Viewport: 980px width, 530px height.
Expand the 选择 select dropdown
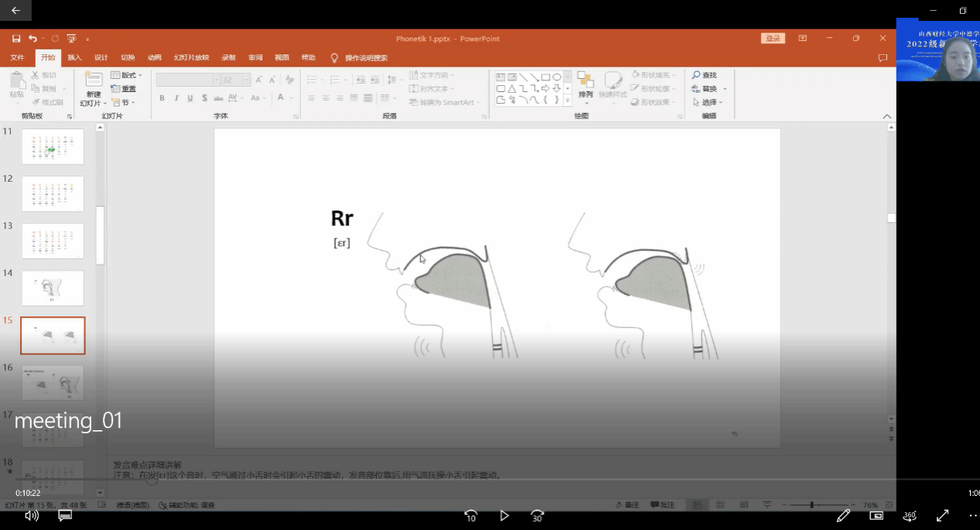[x=708, y=102]
